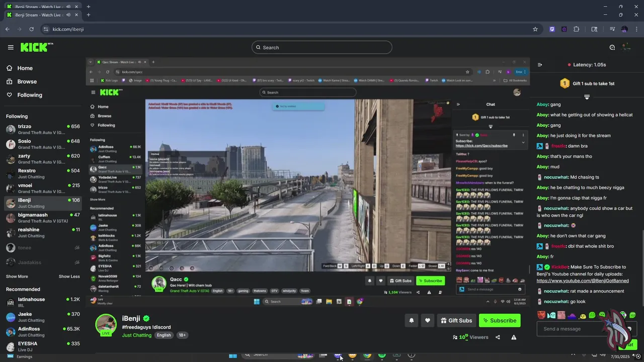644x362 pixels.
Task: Click the report warning triangle icon
Action: 514,337
